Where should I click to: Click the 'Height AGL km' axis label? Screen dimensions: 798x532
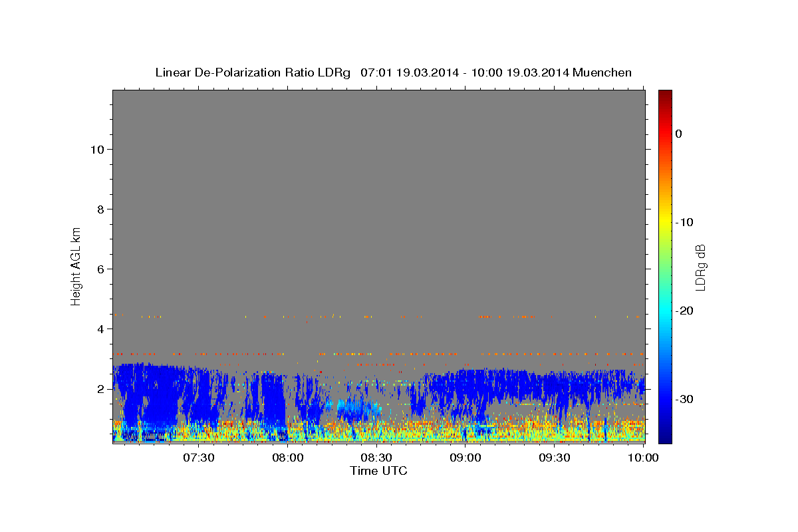pos(76,265)
